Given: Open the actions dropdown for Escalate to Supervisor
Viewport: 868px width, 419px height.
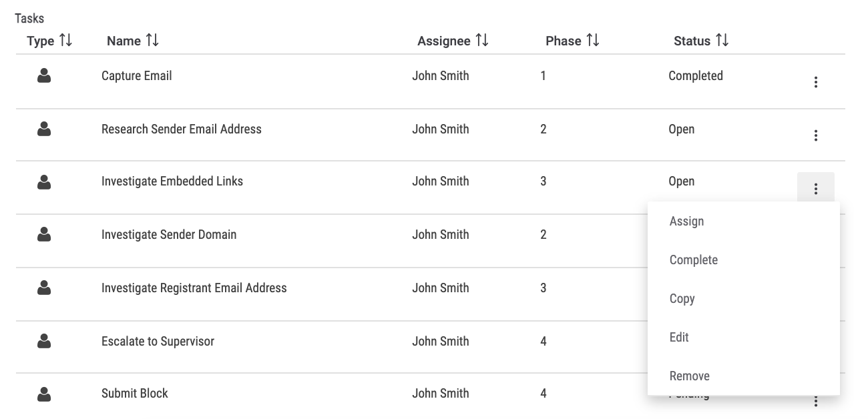Looking at the screenshot, I should 815,347.
